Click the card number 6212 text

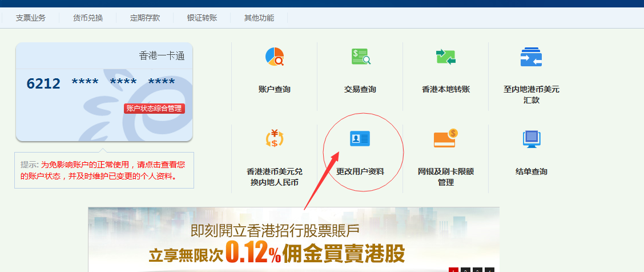coord(43,83)
